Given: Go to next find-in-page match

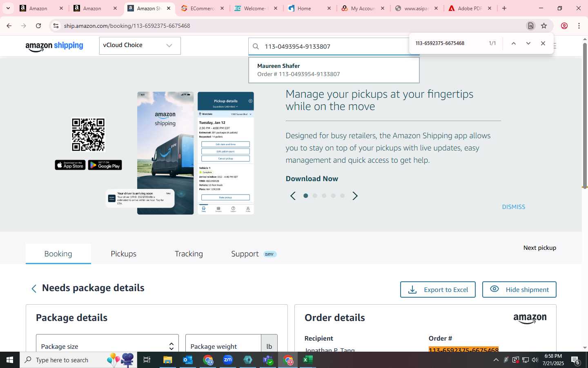Looking at the screenshot, I should 528,43.
